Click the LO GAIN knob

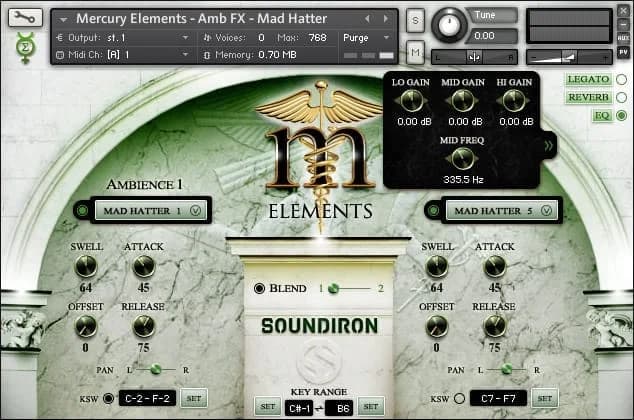(x=412, y=100)
